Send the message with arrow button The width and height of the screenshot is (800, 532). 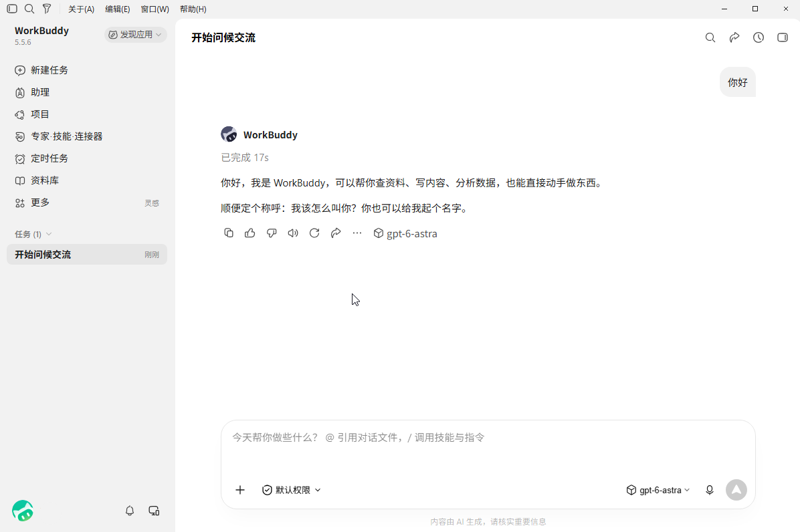pyautogui.click(x=736, y=490)
